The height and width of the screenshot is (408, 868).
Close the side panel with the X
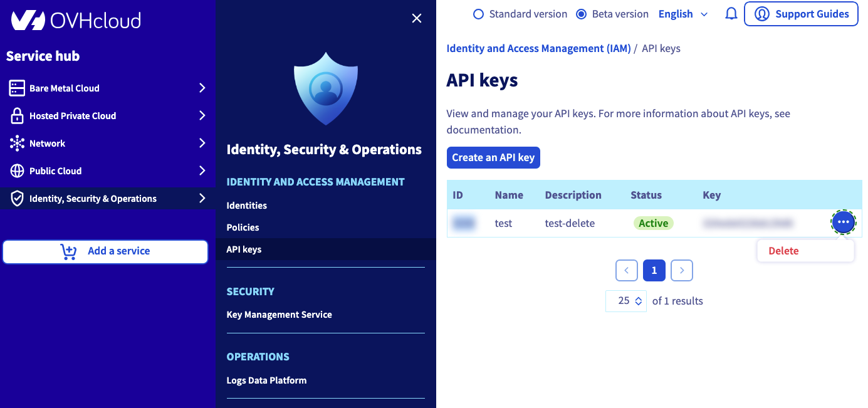(417, 19)
